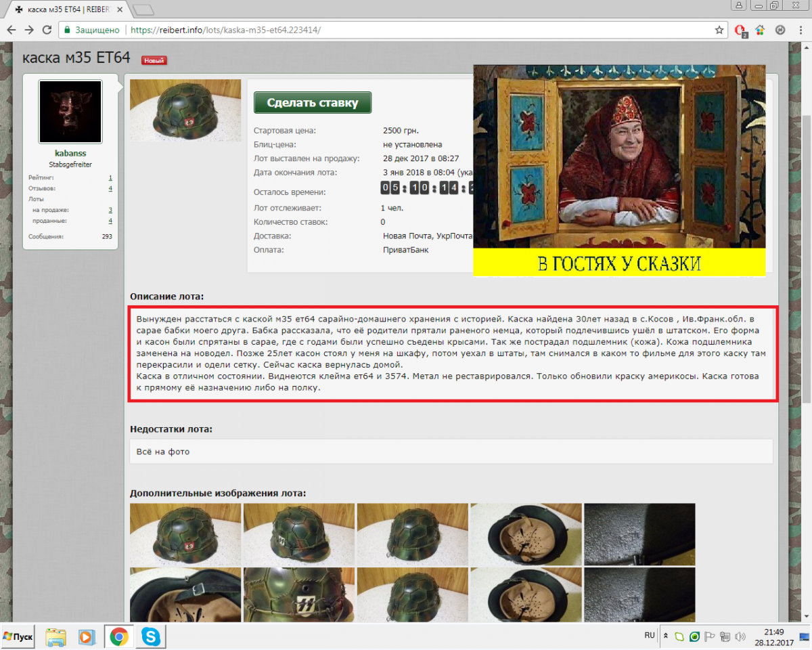The image size is (812, 650).
Task: Close the каска м35 ET64 browser tab
Action: (x=120, y=10)
